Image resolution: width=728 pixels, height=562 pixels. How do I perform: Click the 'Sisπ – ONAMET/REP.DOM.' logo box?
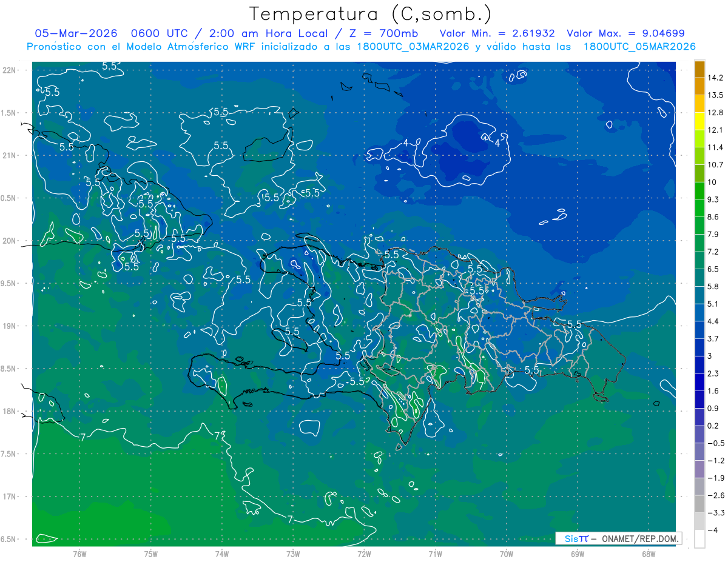pyautogui.click(x=619, y=538)
